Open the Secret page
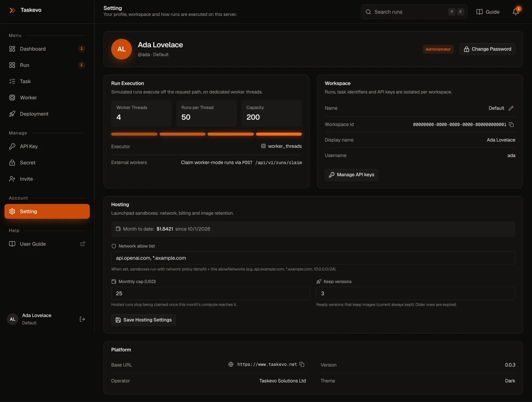The image size is (532, 402). click(47, 163)
